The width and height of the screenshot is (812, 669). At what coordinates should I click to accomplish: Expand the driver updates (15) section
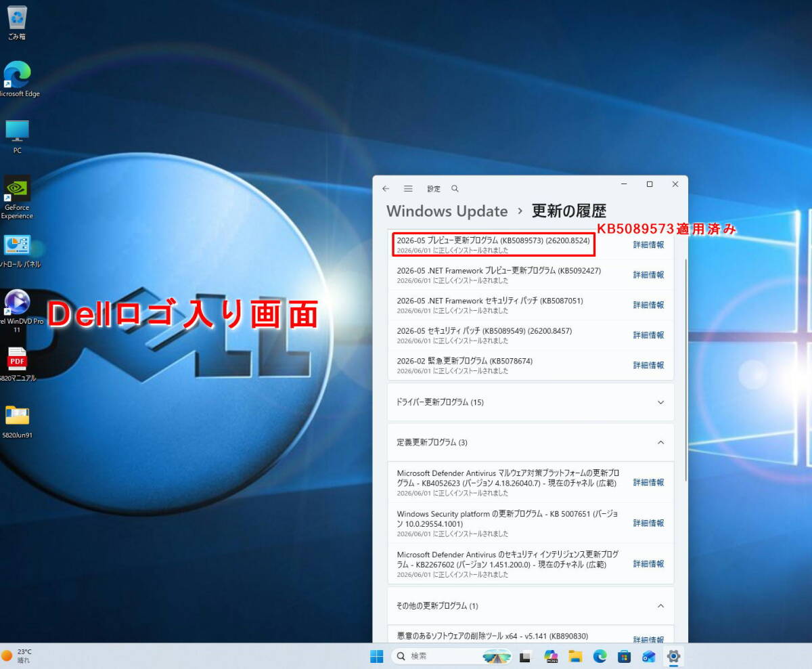click(531, 402)
